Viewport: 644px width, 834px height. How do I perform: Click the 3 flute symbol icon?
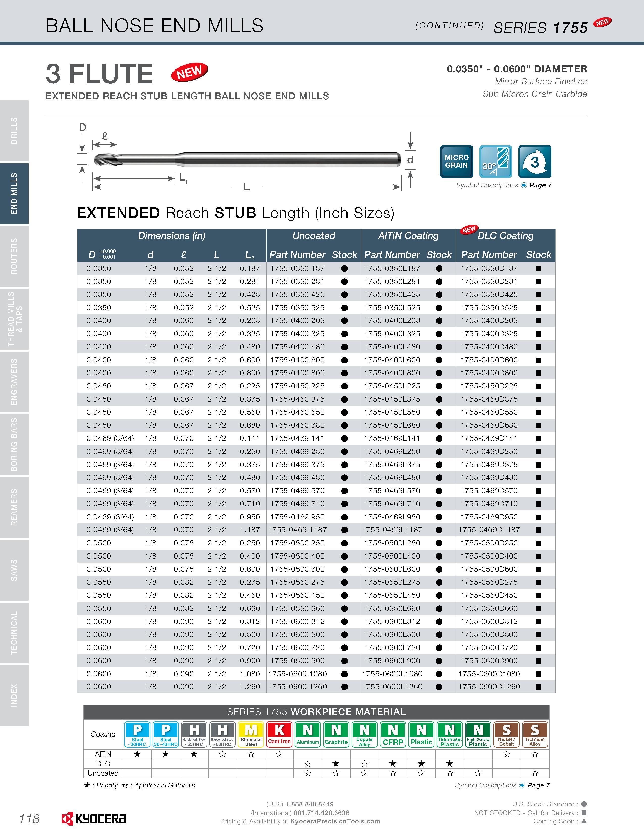click(x=534, y=161)
